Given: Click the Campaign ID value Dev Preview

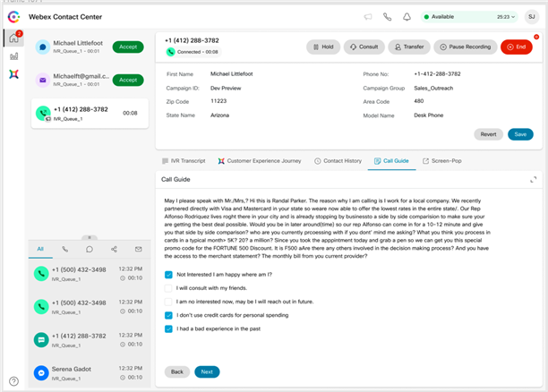Looking at the screenshot, I should pyautogui.click(x=226, y=88).
